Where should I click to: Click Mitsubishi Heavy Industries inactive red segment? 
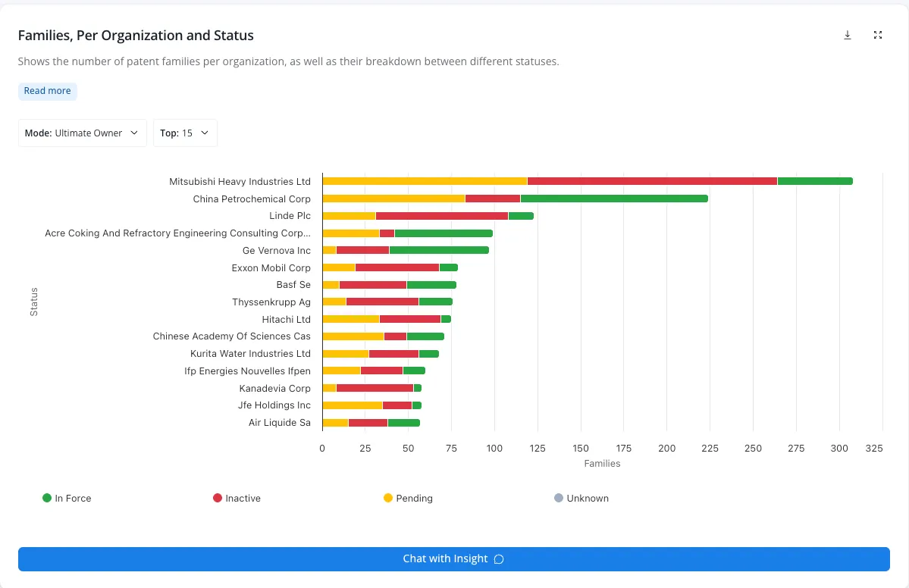click(x=652, y=181)
